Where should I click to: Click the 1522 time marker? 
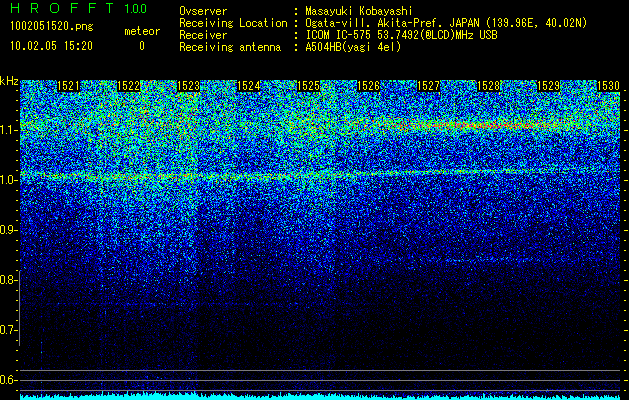(x=128, y=86)
